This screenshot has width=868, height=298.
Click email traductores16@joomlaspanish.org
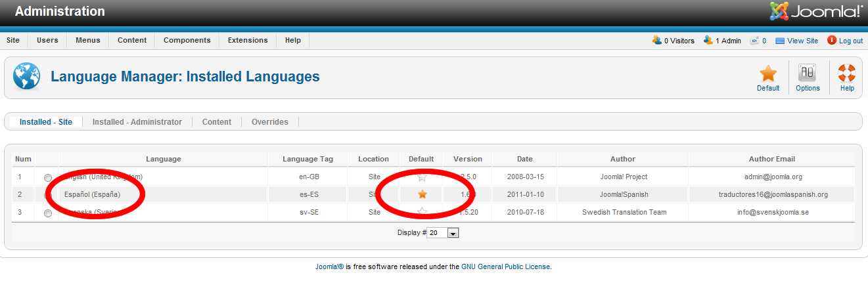[773, 194]
